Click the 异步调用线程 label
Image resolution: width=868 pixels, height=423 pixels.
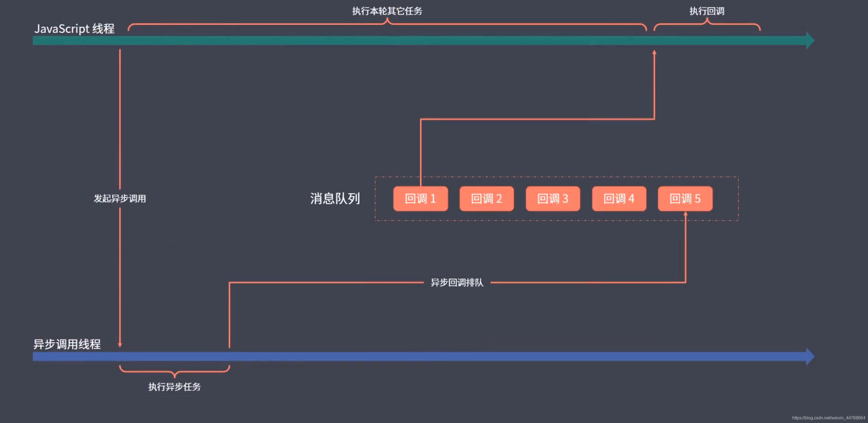67,344
